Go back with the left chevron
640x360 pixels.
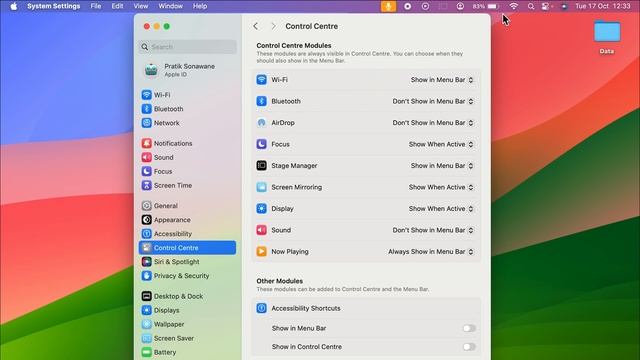coord(256,26)
